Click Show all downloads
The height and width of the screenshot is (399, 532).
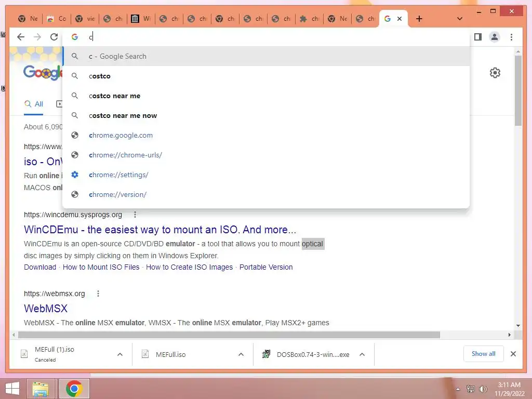(484, 354)
